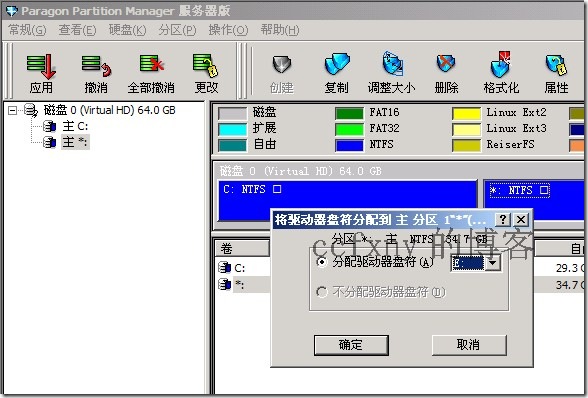
Task: Click the Apply (应用) toolbar icon
Action: pyautogui.click(x=41, y=66)
